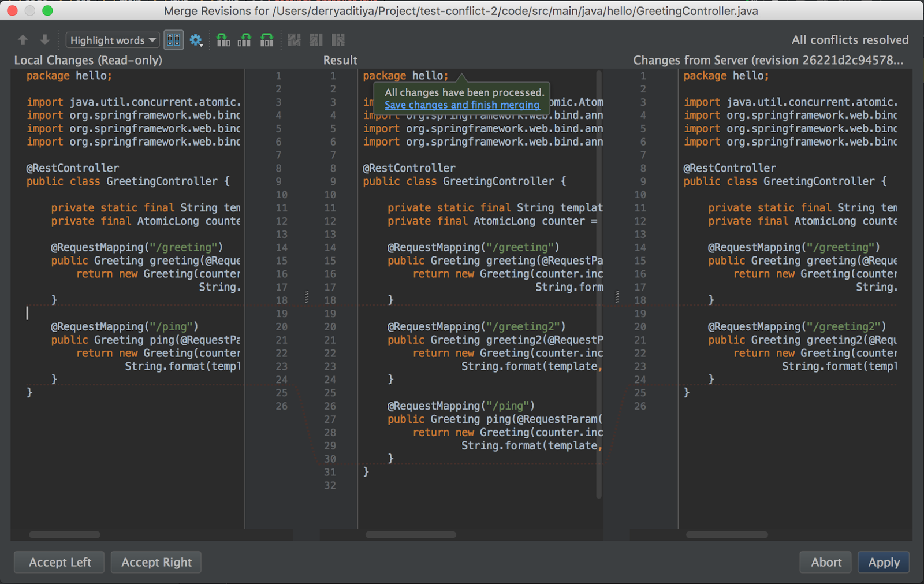Click the Local Changes (Read-only) header

click(88, 60)
